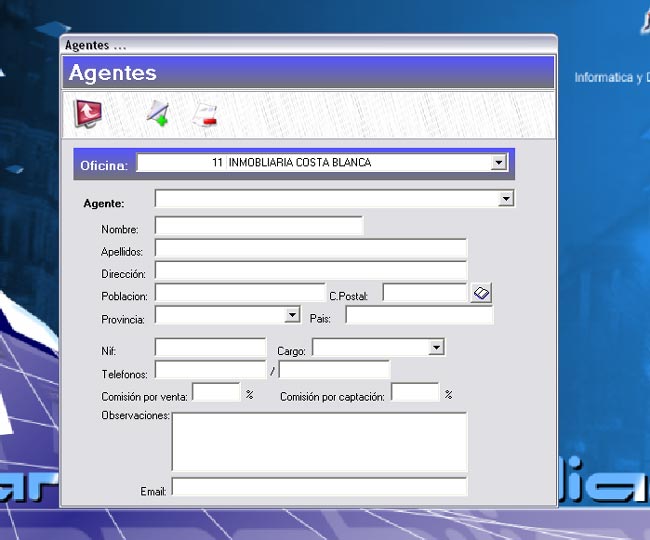Click the Nif input field

[x=211, y=347]
